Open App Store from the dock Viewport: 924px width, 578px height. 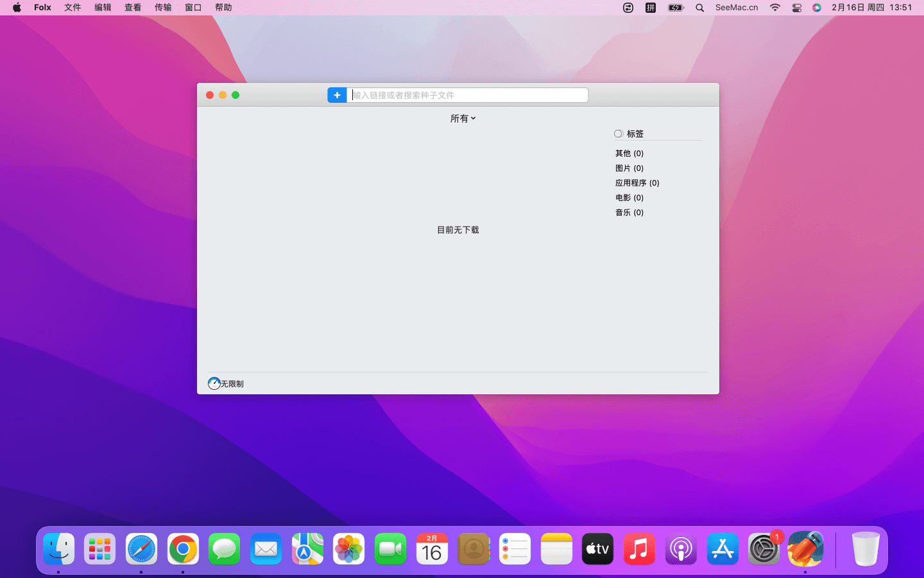pyautogui.click(x=723, y=549)
